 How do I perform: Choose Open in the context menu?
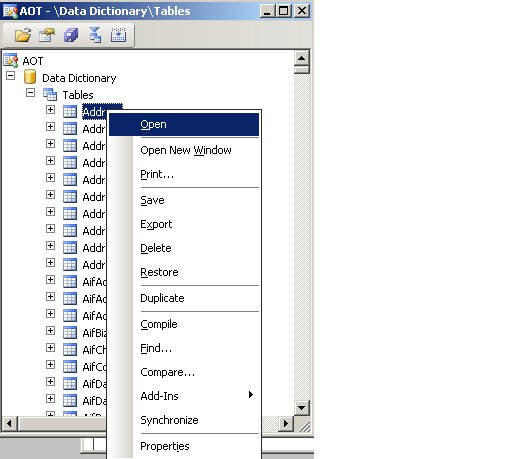[x=184, y=124]
